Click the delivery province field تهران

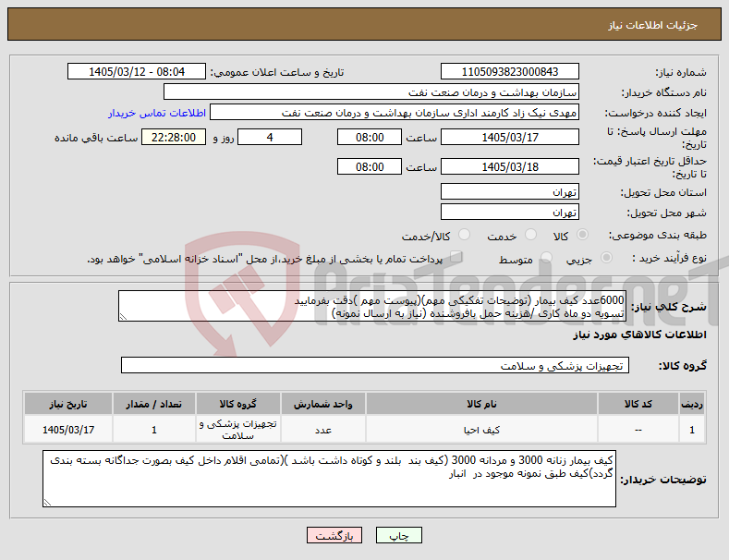[509, 191]
